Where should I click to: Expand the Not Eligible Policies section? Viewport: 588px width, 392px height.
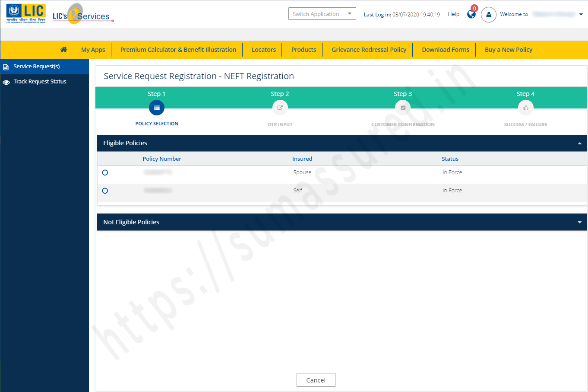click(580, 222)
